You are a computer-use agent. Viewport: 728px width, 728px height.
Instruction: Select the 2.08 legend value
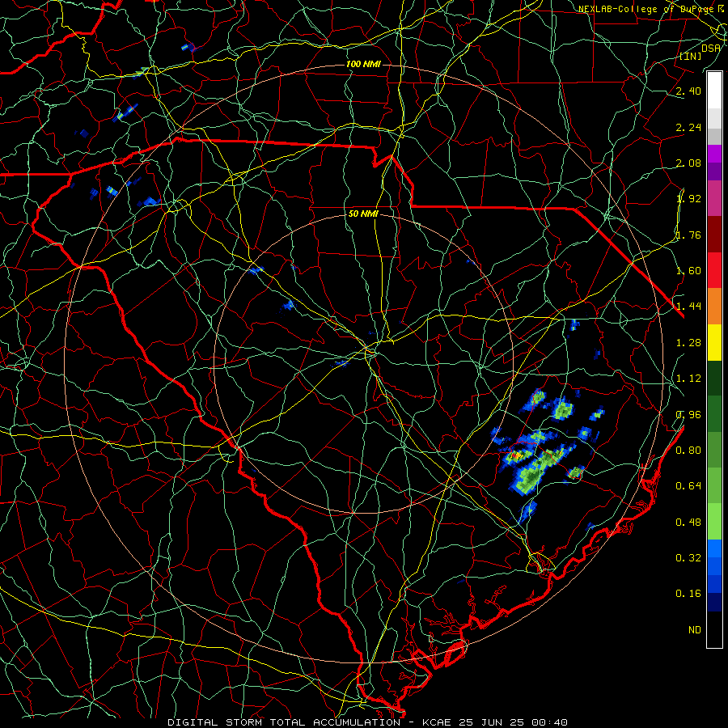click(688, 163)
